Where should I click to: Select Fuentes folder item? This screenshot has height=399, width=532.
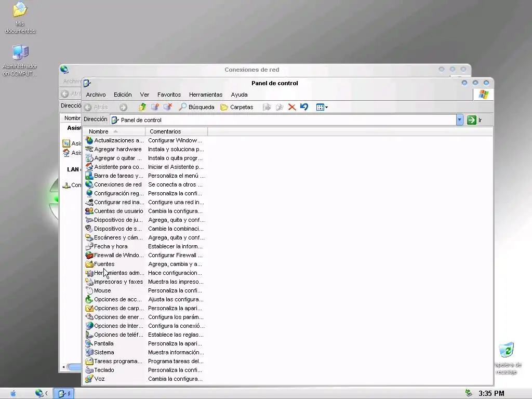(x=100, y=263)
